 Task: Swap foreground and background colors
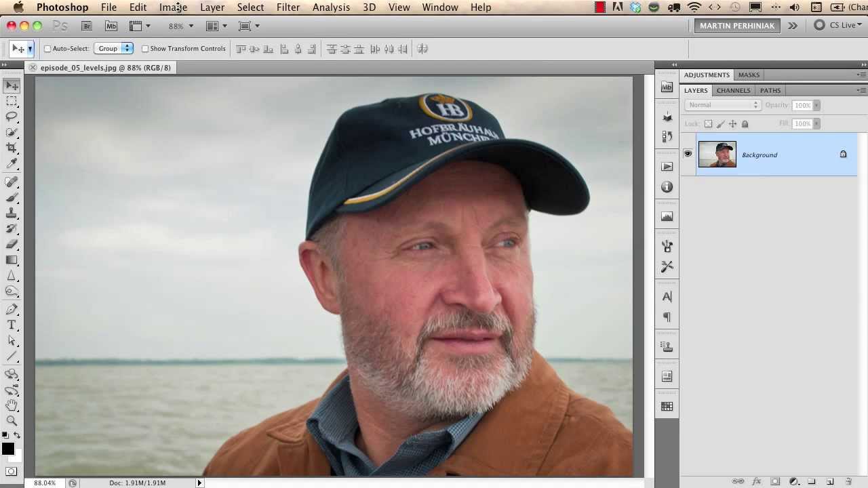click(x=17, y=435)
